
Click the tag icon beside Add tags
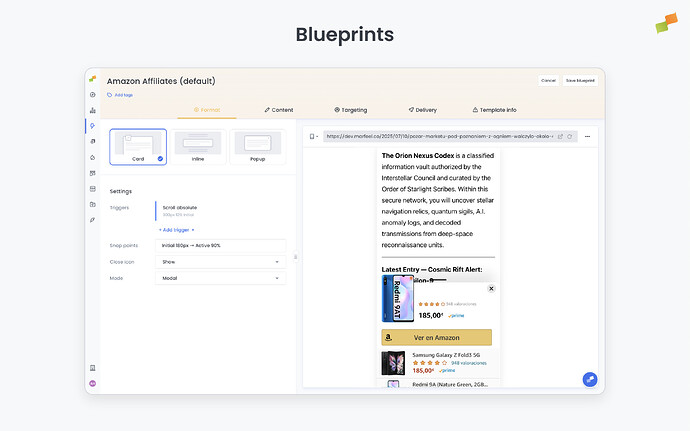point(110,95)
